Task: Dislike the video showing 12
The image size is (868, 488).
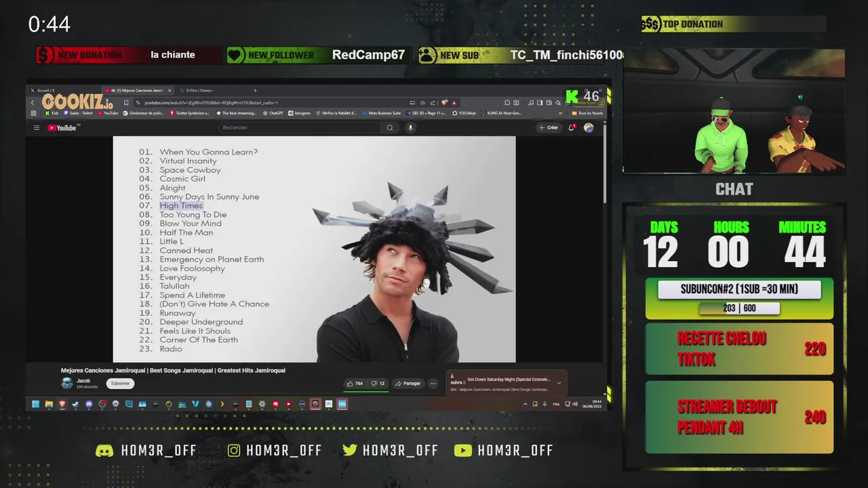Action: (x=378, y=384)
